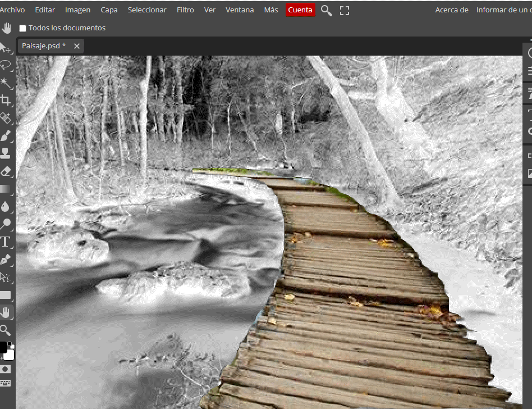
Task: Toggle fullscreen view with the expand icon
Action: click(344, 10)
